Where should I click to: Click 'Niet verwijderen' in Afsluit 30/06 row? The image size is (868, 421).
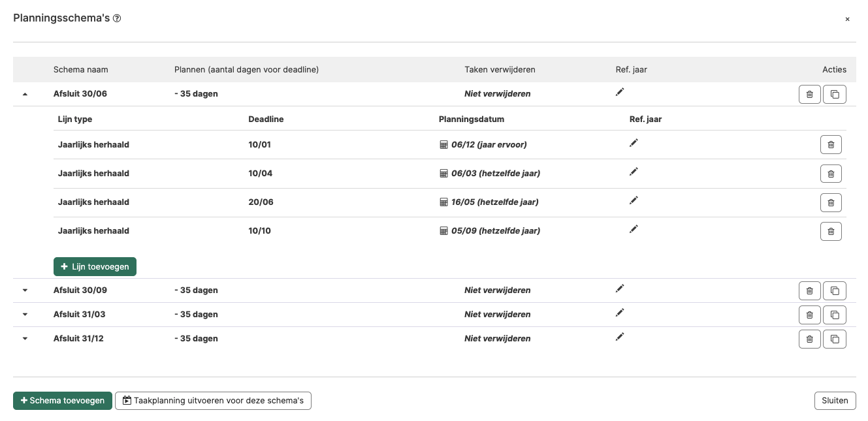coord(498,94)
